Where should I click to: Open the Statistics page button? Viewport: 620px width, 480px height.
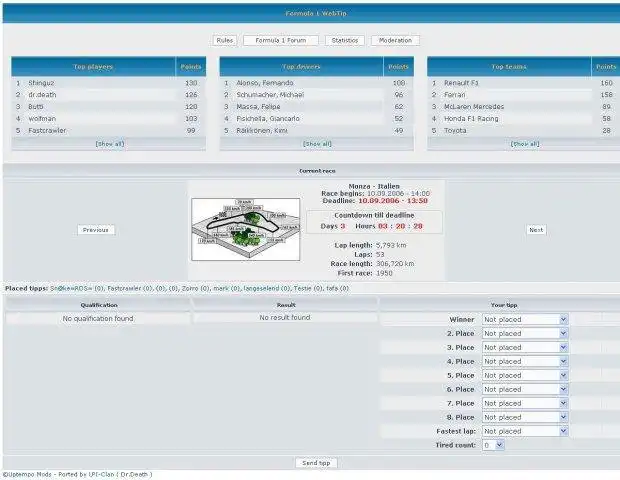(x=345, y=40)
